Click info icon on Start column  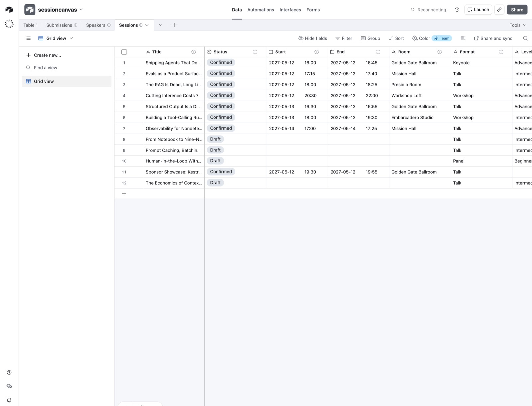point(317,52)
